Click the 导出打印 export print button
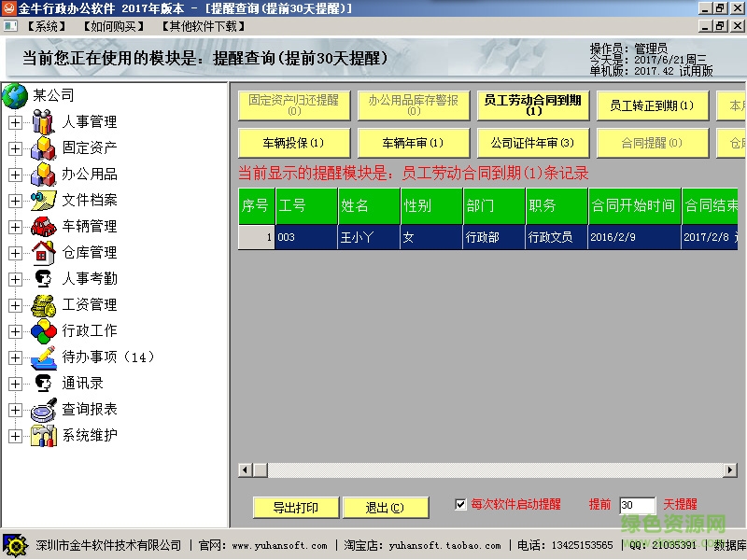This screenshot has width=747, height=560. 296,507
